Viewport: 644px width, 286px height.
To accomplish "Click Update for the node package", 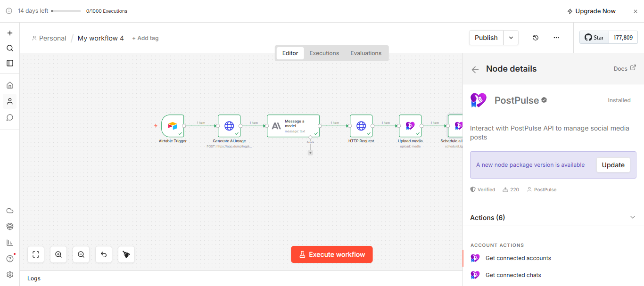I will [613, 165].
